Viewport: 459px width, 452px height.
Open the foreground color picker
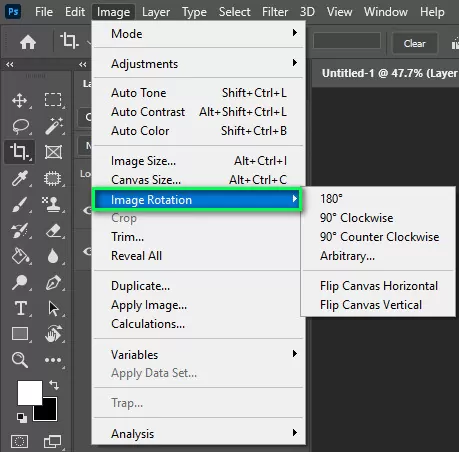(30, 393)
